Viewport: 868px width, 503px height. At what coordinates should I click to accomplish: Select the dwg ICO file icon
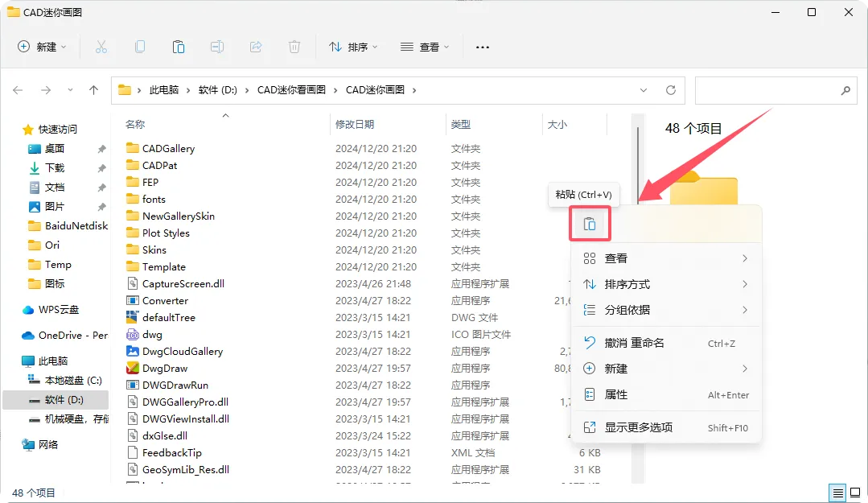pyautogui.click(x=132, y=334)
